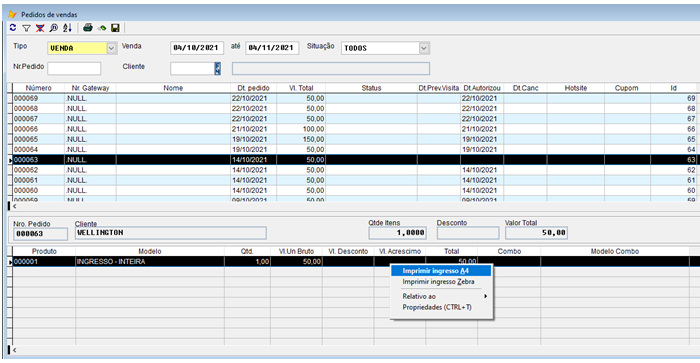Viewport: 700px width, 363px height.
Task: Click the printer icon
Action: coord(88,28)
